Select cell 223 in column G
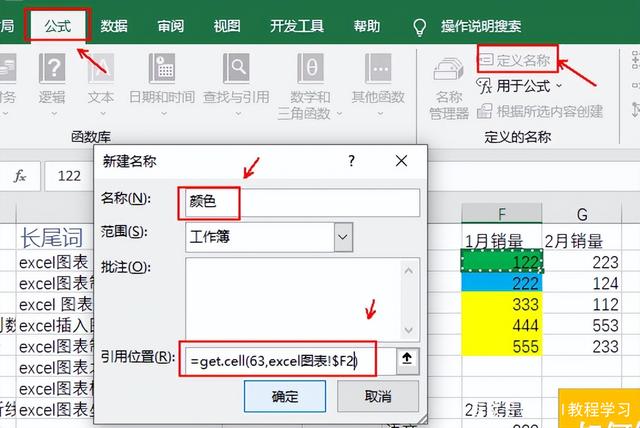This screenshot has width=640, height=428. [x=582, y=262]
